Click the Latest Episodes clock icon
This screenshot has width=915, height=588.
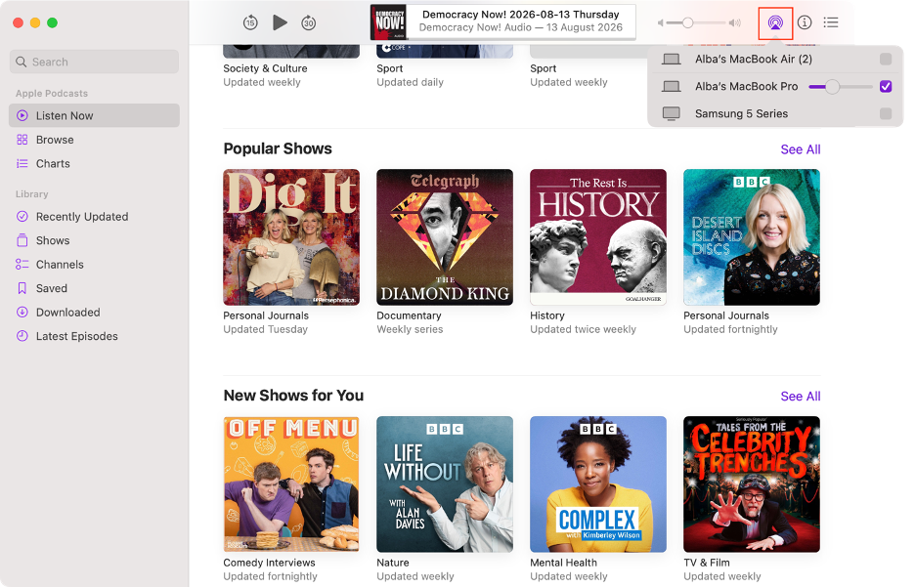click(x=22, y=336)
